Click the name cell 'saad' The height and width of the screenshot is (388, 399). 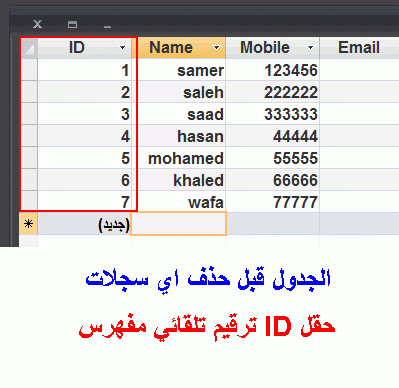click(x=179, y=114)
